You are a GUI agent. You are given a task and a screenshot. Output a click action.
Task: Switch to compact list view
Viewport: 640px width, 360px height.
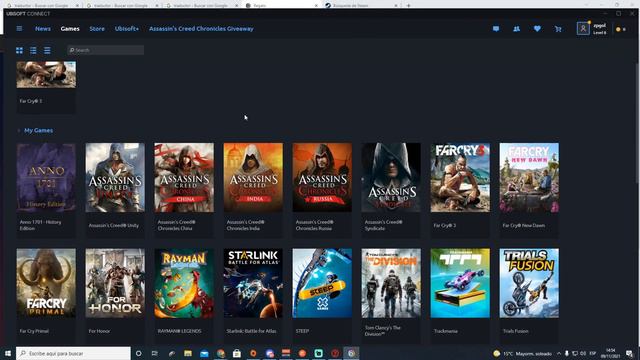47,50
